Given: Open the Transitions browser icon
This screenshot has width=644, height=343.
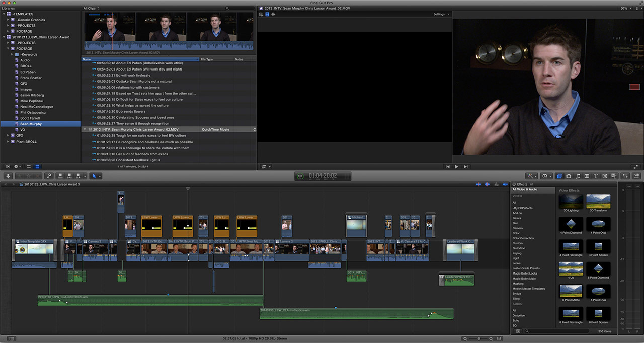Looking at the screenshot, I should click(x=587, y=176).
